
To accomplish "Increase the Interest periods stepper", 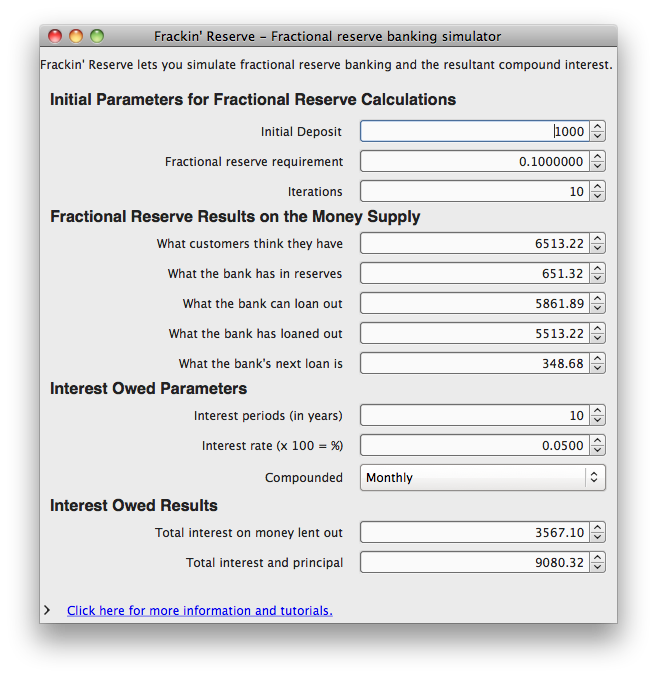I will [x=597, y=411].
